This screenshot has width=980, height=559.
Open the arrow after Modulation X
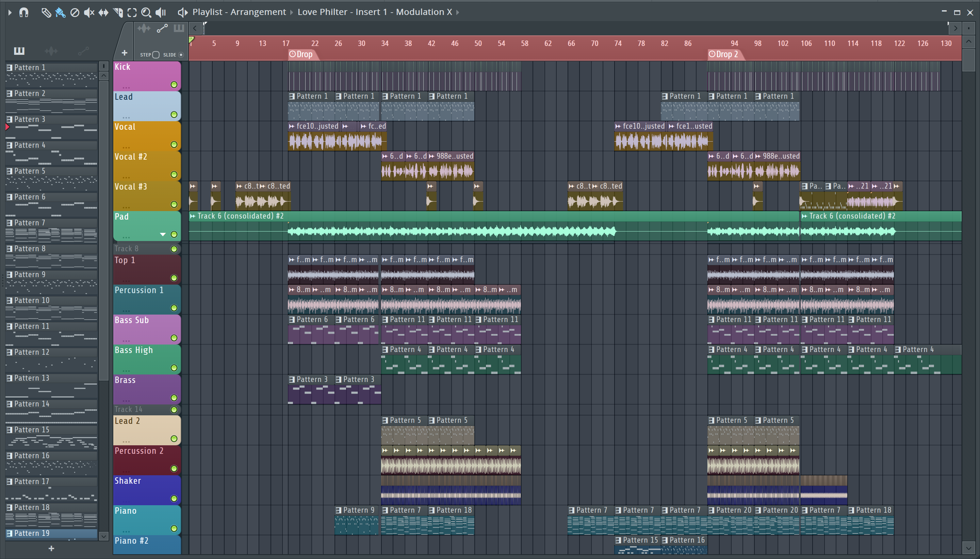[457, 12]
